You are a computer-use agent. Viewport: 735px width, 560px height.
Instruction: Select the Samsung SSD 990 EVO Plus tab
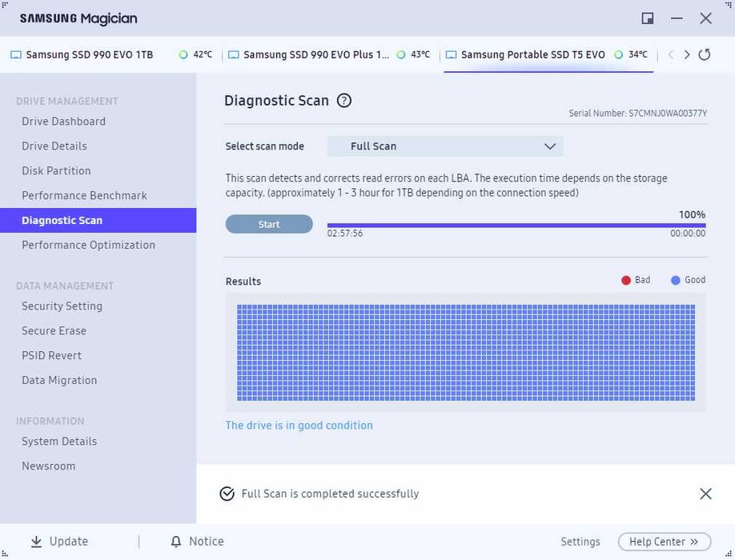coord(330,54)
